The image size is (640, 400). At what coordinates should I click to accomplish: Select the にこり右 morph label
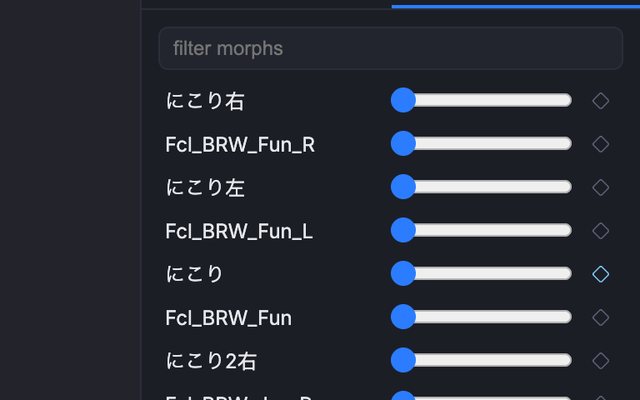pos(205,101)
